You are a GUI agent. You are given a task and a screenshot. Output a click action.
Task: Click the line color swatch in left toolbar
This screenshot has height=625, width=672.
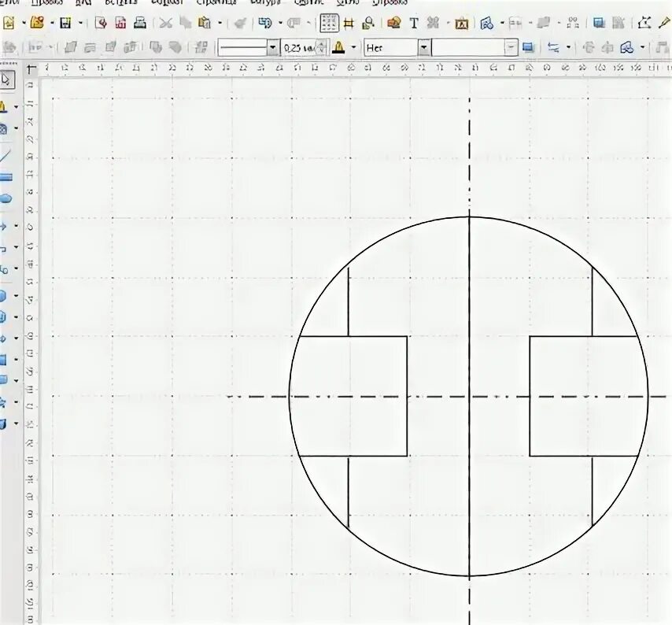coord(3,106)
